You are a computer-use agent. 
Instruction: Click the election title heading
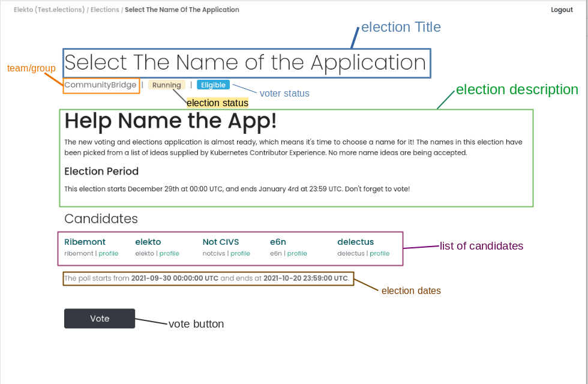click(245, 62)
